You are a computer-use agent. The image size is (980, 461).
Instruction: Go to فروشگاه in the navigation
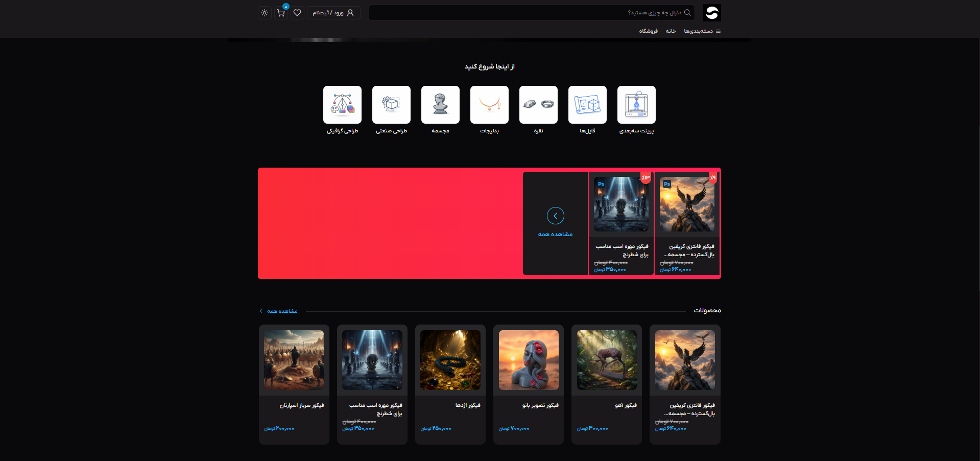[x=648, y=31]
